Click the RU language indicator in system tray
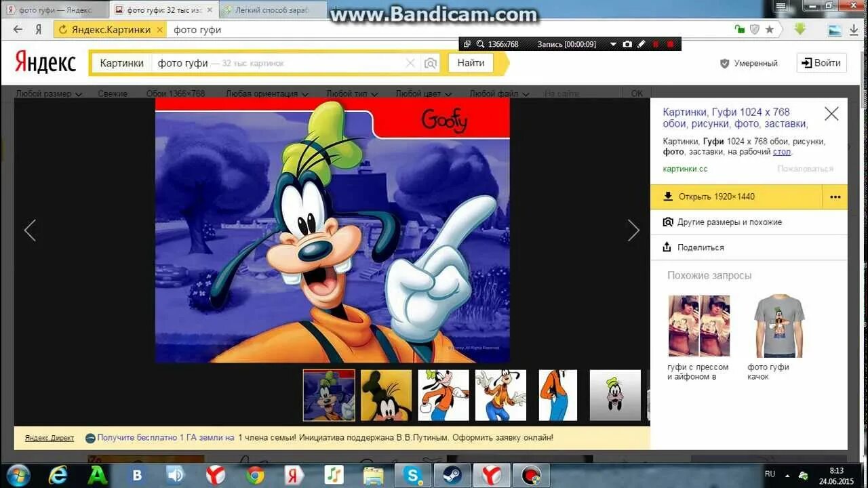Image resolution: width=868 pixels, height=488 pixels. pos(770,474)
